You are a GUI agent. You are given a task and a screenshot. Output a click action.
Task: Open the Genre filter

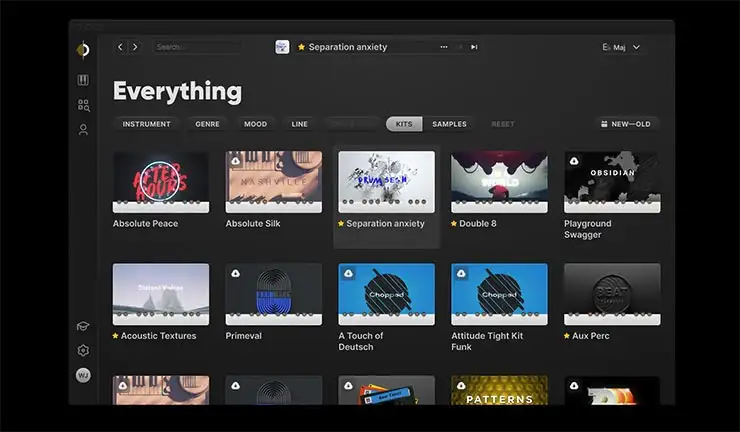click(x=207, y=124)
